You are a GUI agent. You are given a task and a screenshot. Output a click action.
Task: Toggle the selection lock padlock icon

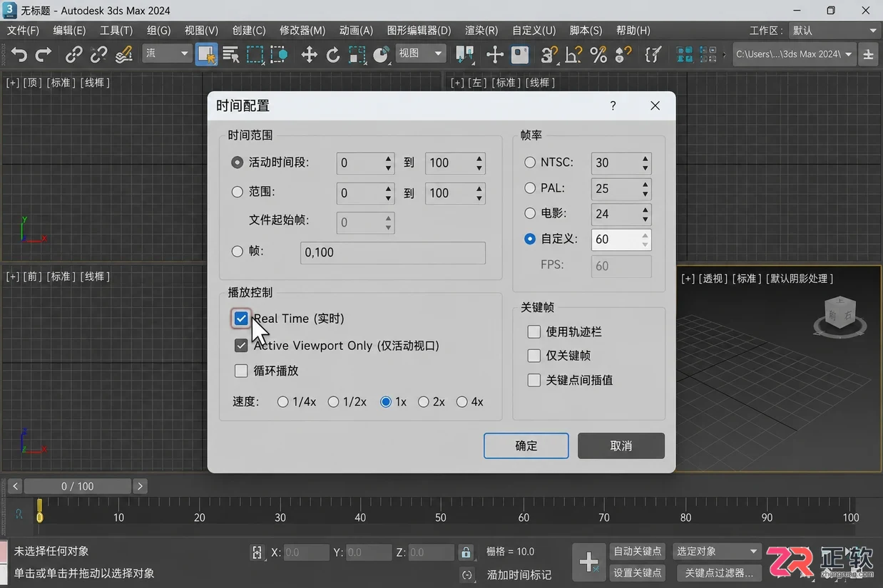(466, 552)
